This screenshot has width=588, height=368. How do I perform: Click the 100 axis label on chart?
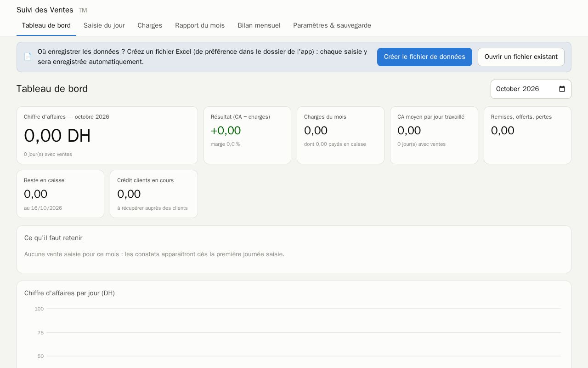39,309
